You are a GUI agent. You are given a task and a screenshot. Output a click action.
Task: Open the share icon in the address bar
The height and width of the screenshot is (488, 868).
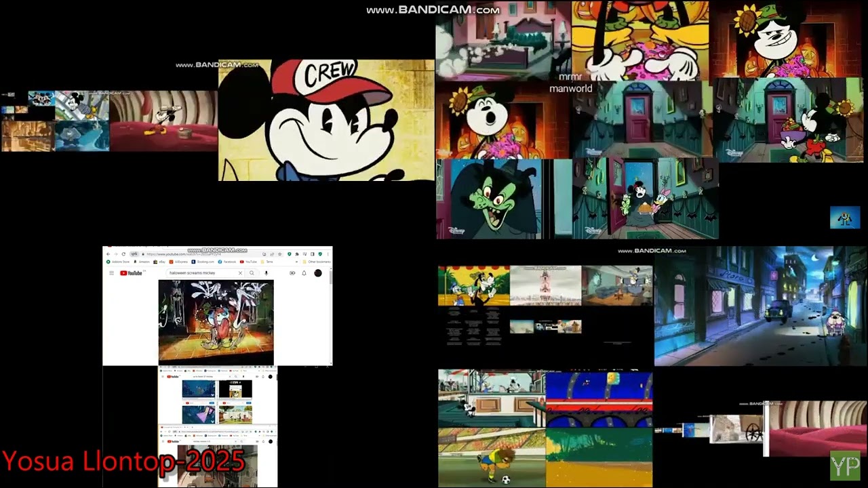click(272, 254)
